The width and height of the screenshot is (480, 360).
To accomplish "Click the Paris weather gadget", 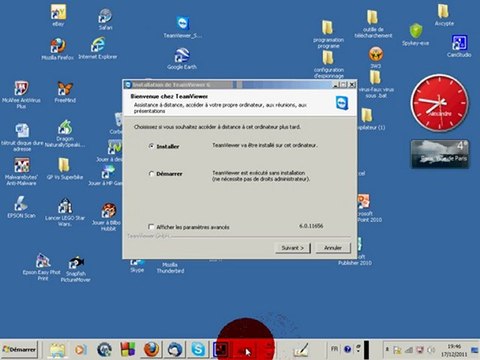I will click(x=440, y=153).
